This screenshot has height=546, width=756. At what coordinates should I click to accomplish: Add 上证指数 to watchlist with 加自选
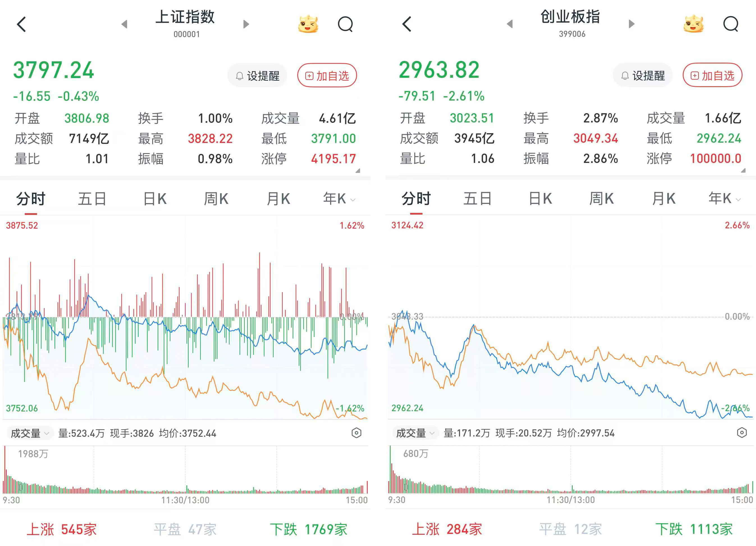coord(327,75)
